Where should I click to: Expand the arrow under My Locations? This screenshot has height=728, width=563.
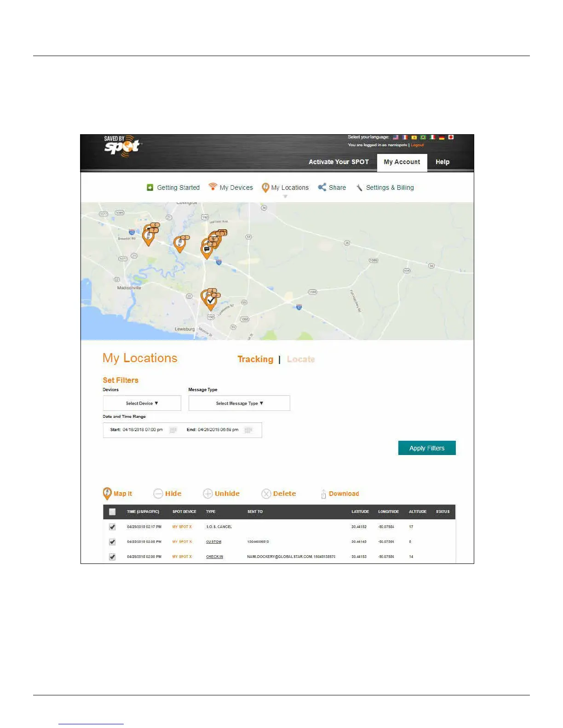pyautogui.click(x=285, y=196)
